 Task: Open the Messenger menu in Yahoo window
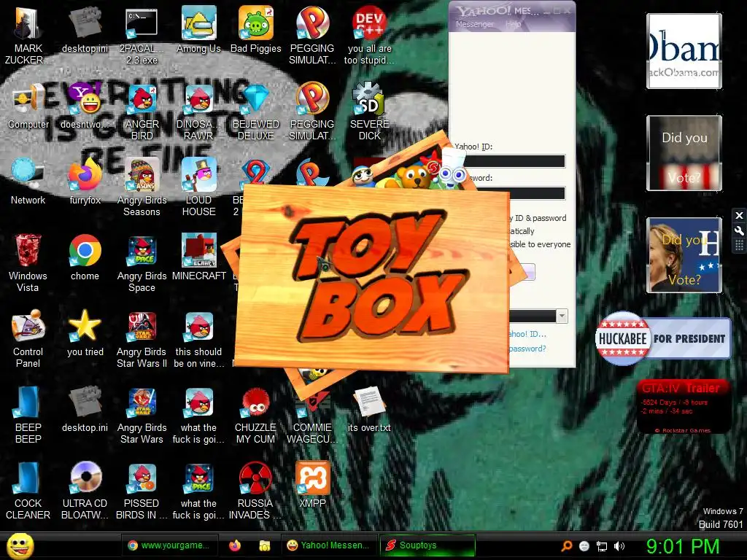tap(474, 24)
